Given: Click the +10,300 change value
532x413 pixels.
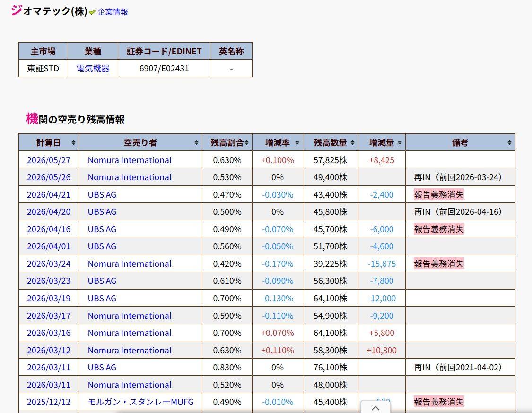Looking at the screenshot, I should point(382,351).
